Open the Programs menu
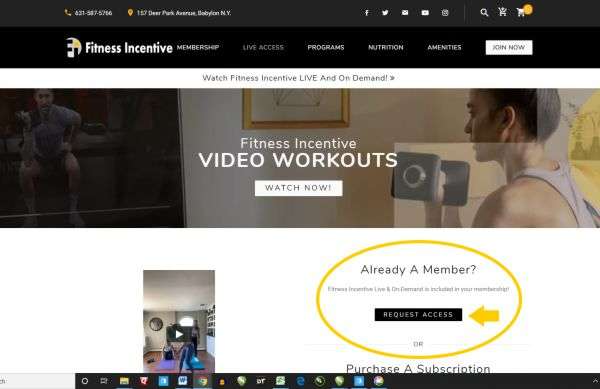Viewport: 600px width, 389px height. 326,47
